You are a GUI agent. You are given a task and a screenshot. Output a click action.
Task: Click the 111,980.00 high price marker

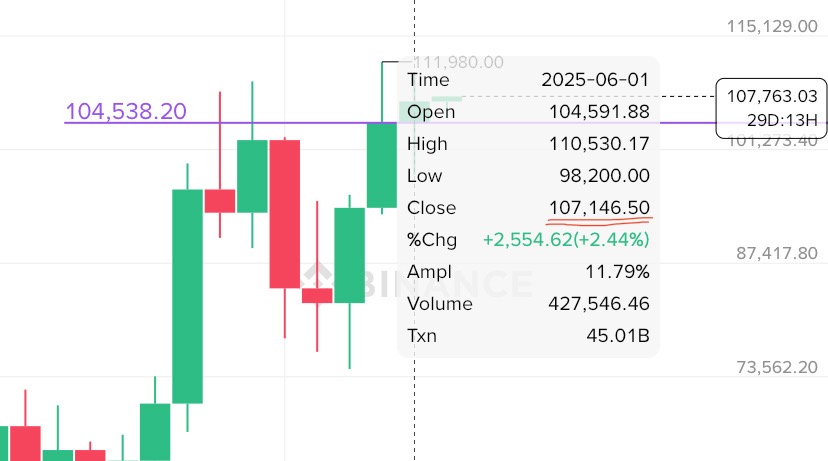point(458,62)
